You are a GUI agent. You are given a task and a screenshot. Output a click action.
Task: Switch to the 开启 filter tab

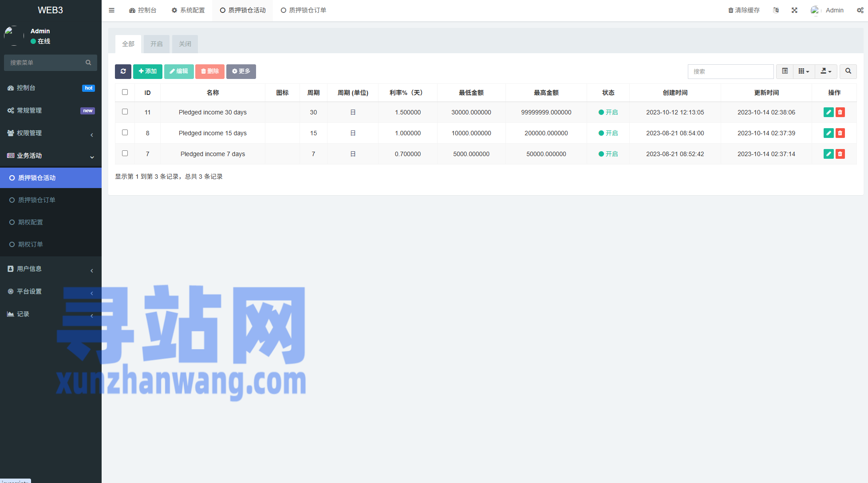(156, 44)
